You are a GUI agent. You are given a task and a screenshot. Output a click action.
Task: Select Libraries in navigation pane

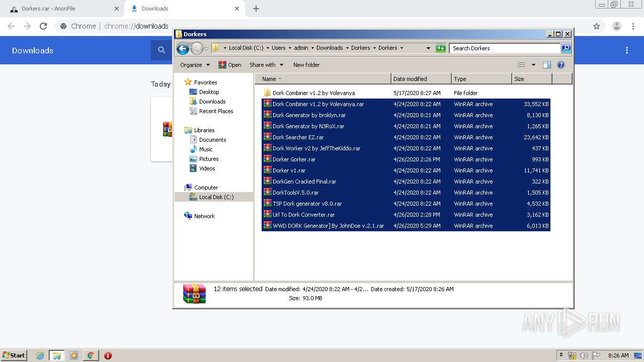click(x=199, y=130)
